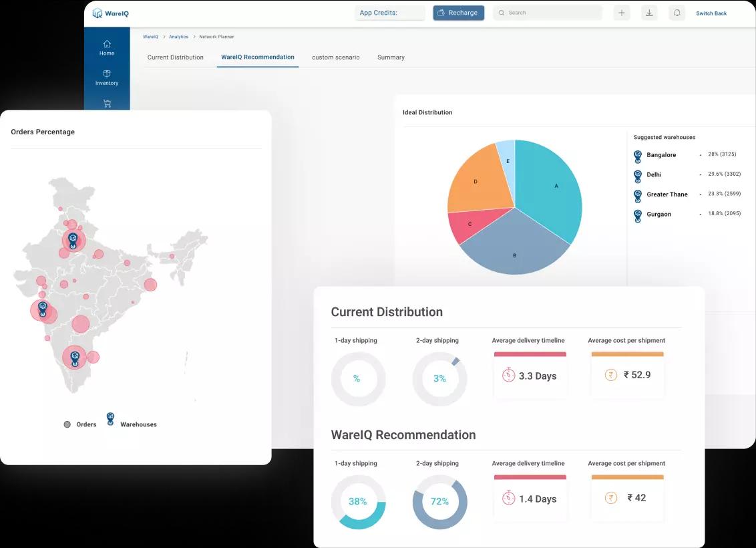Click the Switch Back link

tap(711, 13)
